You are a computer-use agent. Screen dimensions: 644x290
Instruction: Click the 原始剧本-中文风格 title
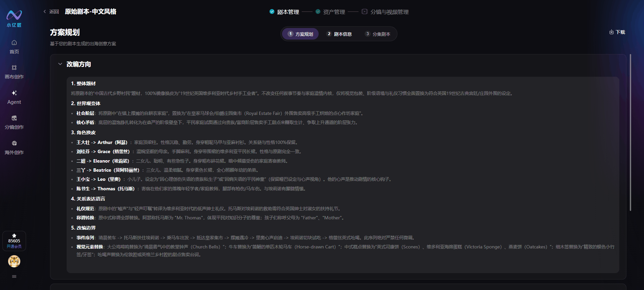90,11
